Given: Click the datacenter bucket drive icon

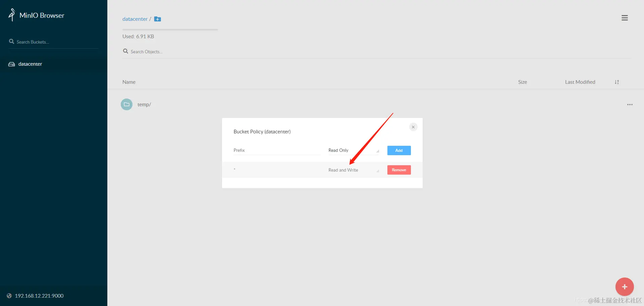Looking at the screenshot, I should coord(11,64).
